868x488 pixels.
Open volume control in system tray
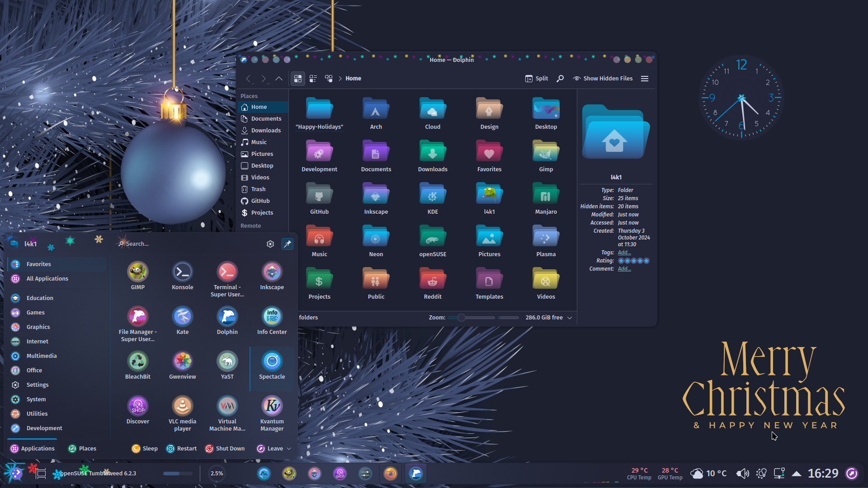pos(742,474)
